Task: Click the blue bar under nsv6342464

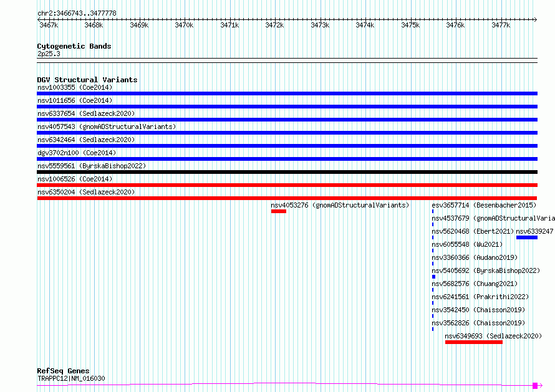Action: point(287,146)
